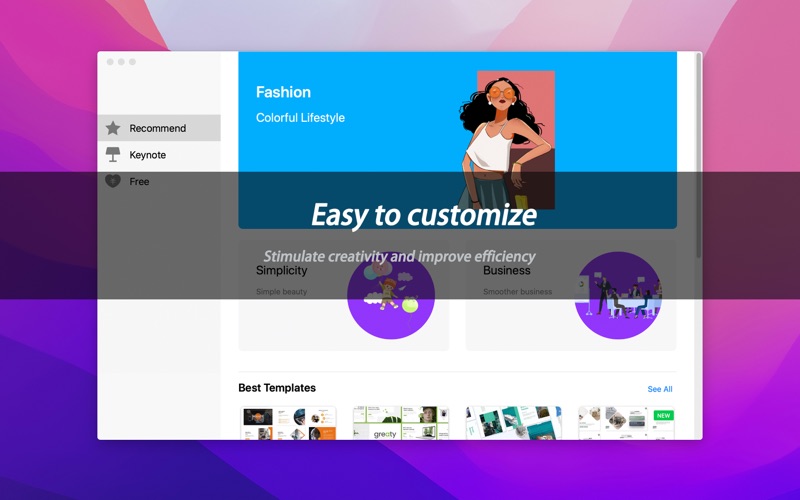The image size is (800, 500).
Task: Click the Business purple meeting illustration
Action: tap(618, 295)
